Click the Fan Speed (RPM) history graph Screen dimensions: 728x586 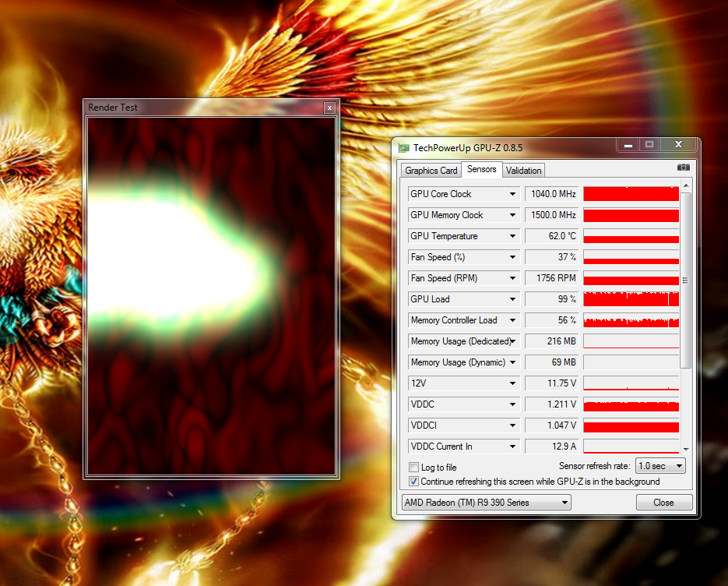[631, 278]
